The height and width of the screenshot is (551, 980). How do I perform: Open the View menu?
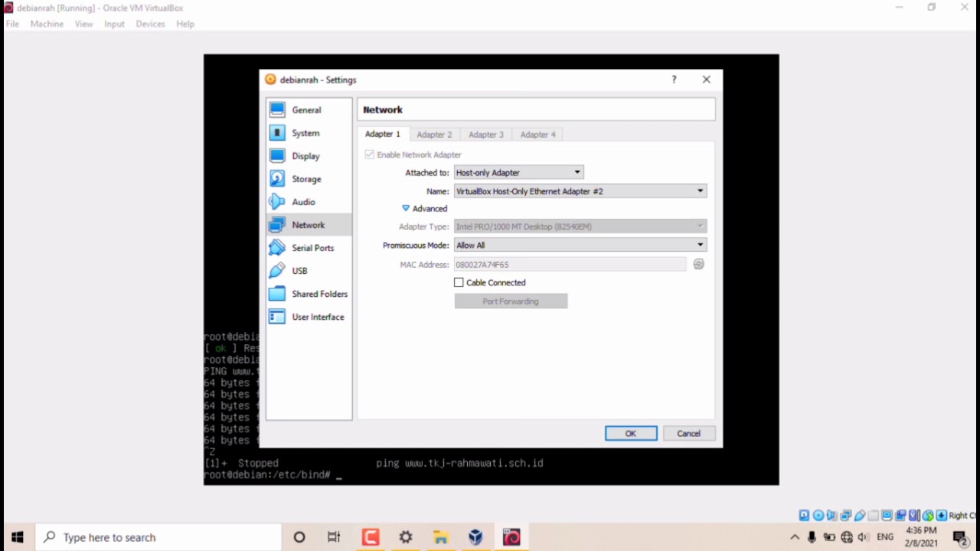tap(83, 24)
